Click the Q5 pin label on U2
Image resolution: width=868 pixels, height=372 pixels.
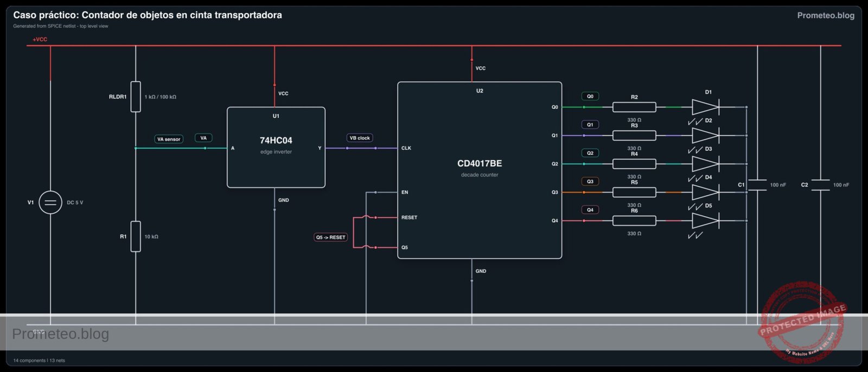point(405,248)
